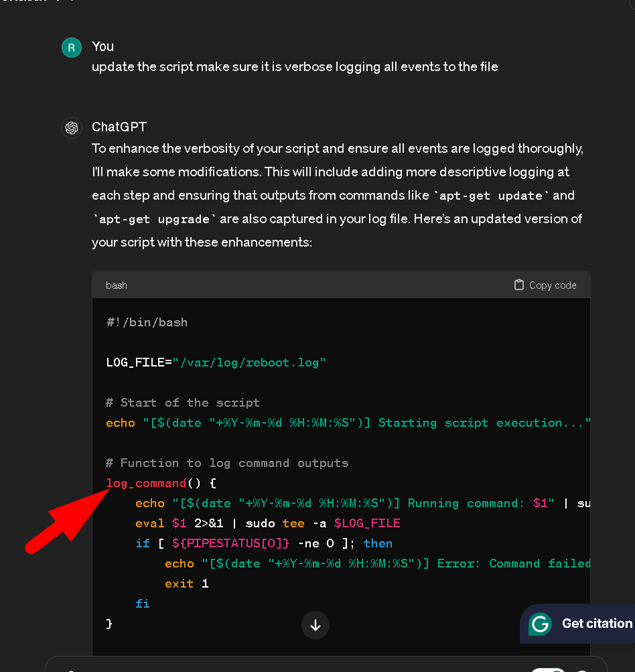Screen dimensions: 635x672
Task: Click the 'exit 1' code line
Action: tap(187, 584)
